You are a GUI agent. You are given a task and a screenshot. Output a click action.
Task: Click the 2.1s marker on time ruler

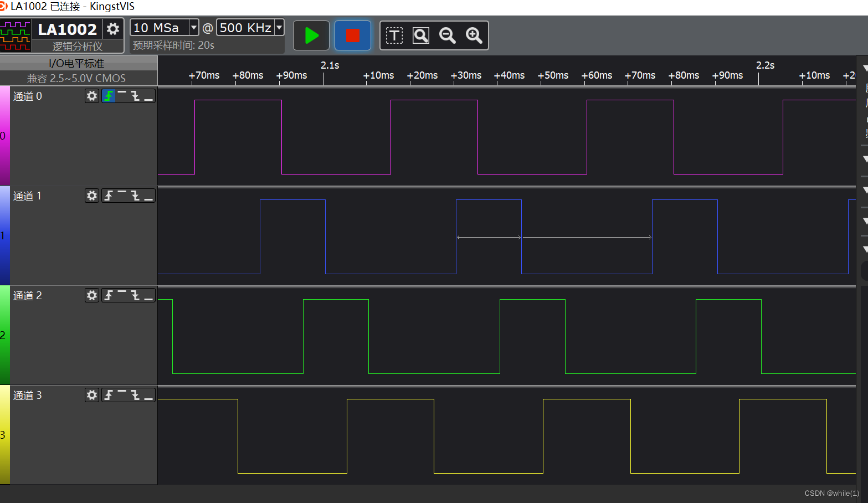(x=330, y=65)
